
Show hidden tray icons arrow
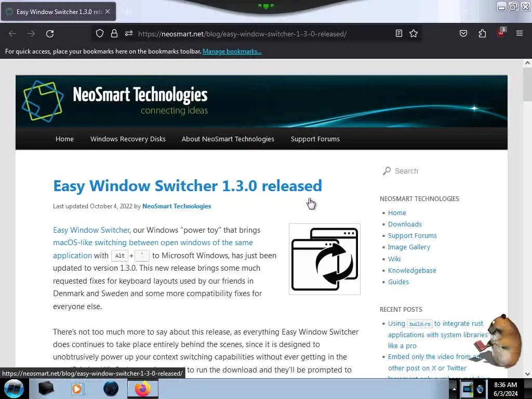pyautogui.click(x=454, y=389)
